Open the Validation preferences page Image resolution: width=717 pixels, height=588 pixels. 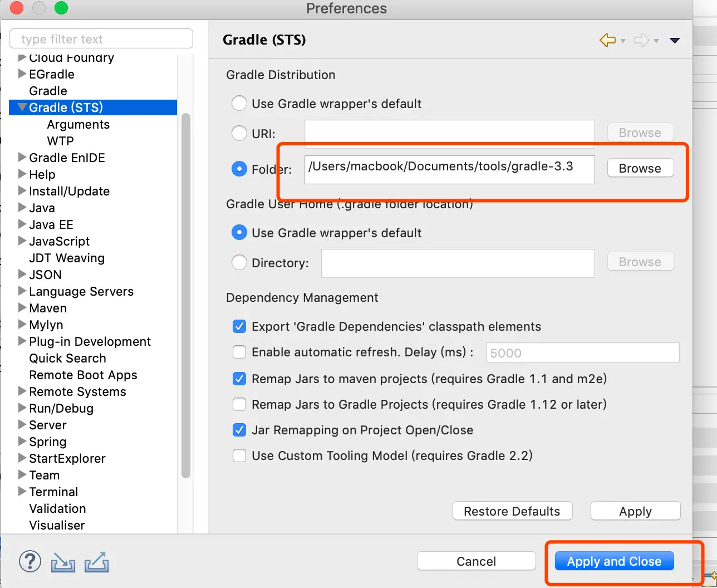point(57,508)
